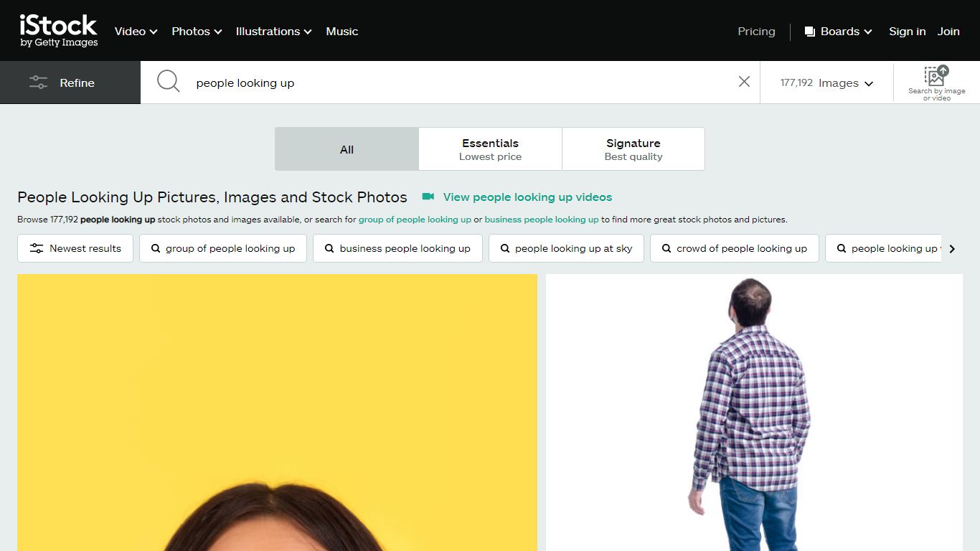Image resolution: width=980 pixels, height=551 pixels.
Task: Search 'group of people looking up' chip
Action: pos(223,248)
